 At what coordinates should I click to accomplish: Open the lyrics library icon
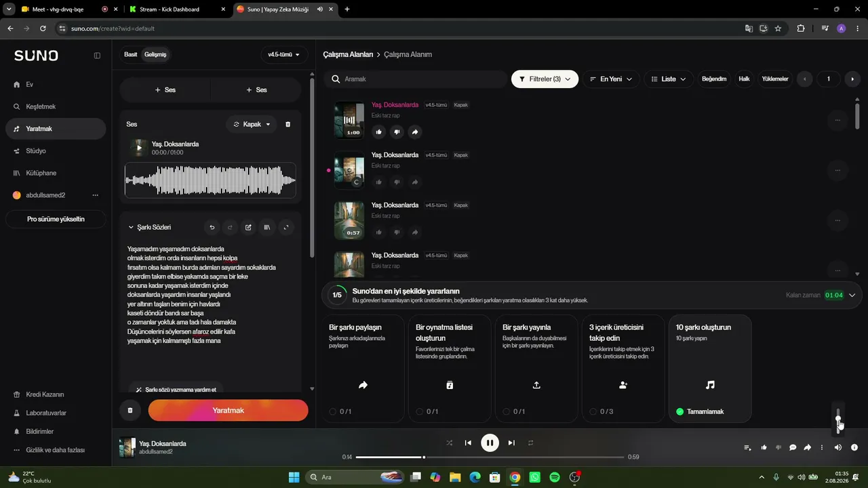267,228
